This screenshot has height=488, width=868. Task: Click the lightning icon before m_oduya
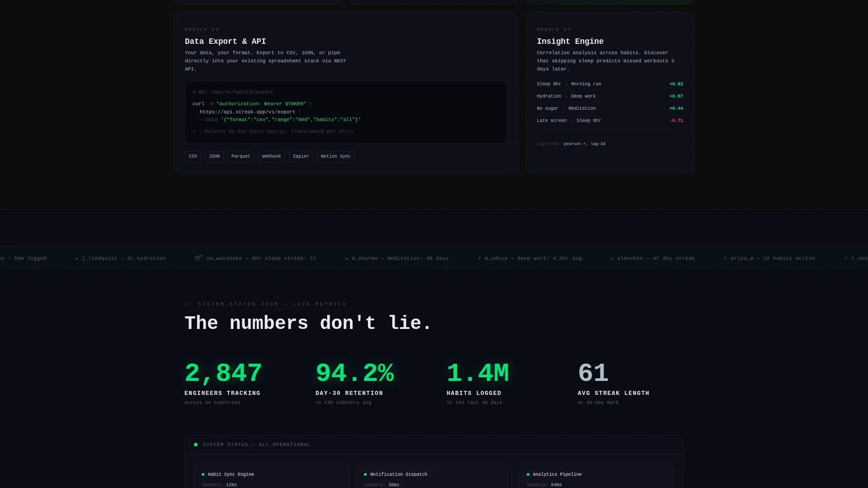[480, 258]
